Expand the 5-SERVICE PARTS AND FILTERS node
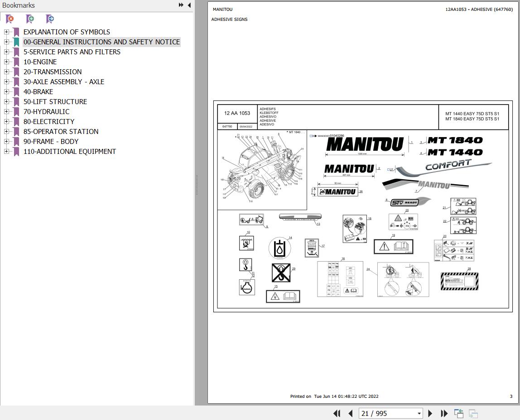The height and width of the screenshot is (420, 520). click(6, 52)
